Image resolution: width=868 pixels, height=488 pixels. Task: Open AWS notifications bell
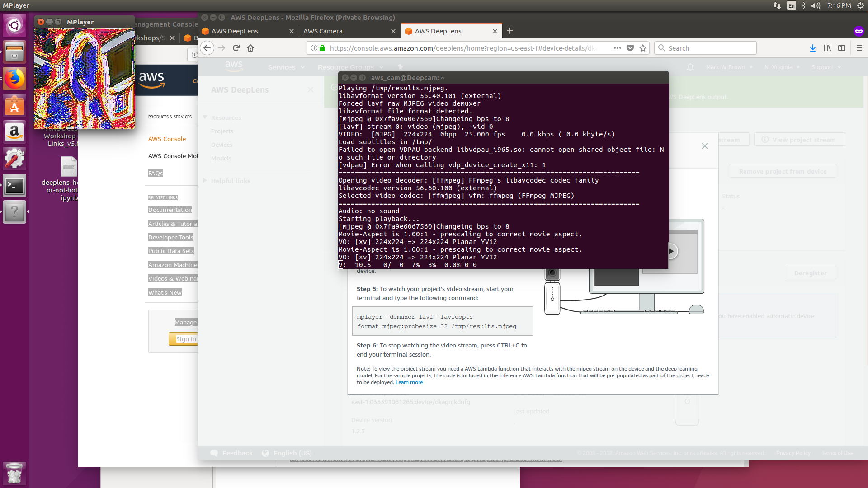[x=690, y=67]
